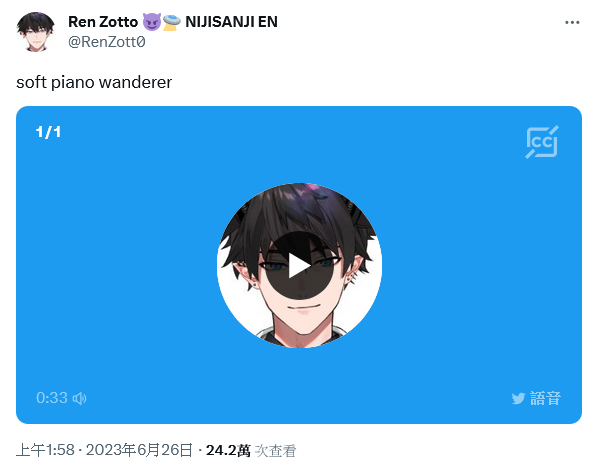598x476 pixels.
Task: Open the 上午1:58 timestamp link
Action: (45, 450)
